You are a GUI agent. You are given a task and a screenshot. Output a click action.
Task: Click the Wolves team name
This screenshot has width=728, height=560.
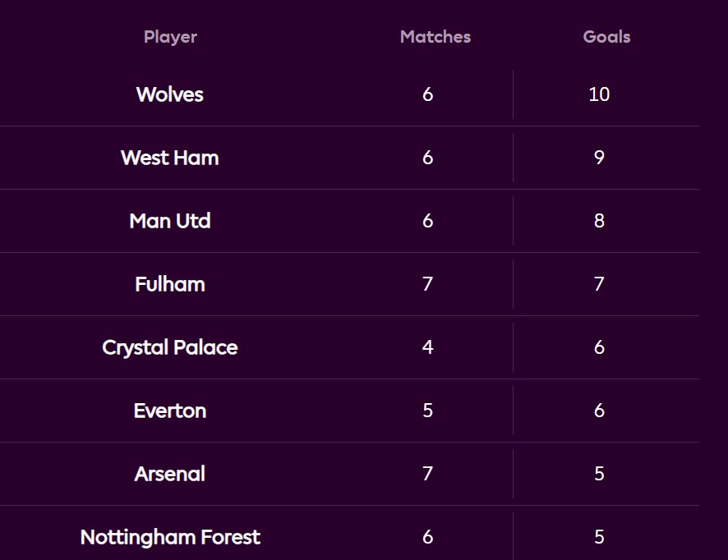point(169,94)
